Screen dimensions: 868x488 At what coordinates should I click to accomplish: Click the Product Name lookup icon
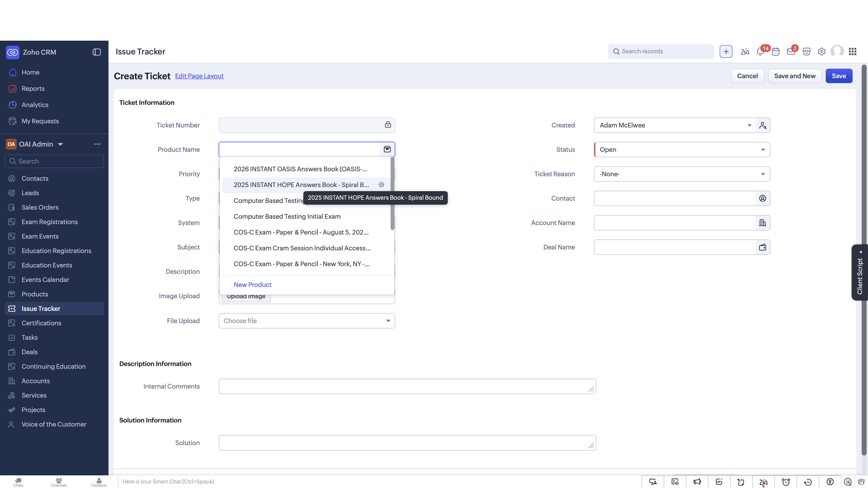[x=387, y=149]
